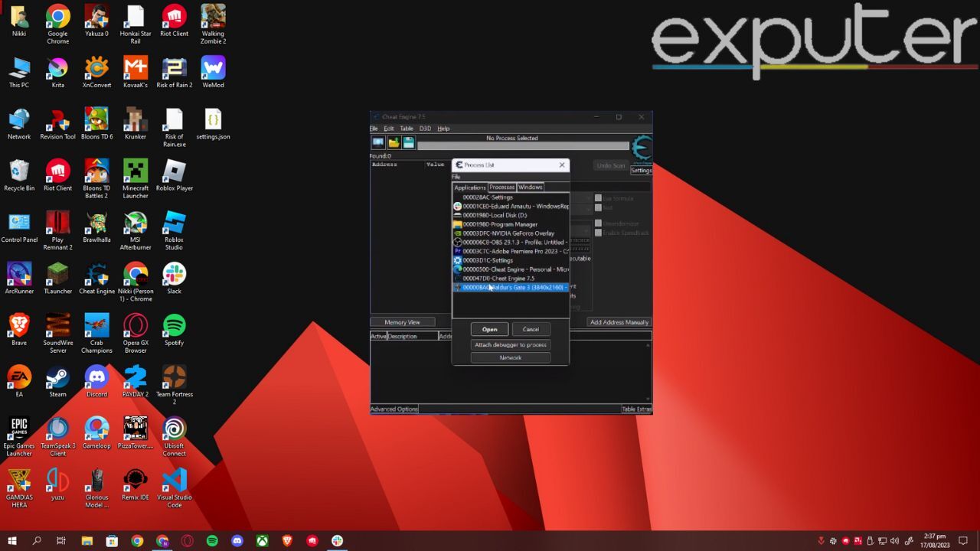
Task: Select the OBS 29.1.3 process row
Action: pyautogui.click(x=511, y=242)
